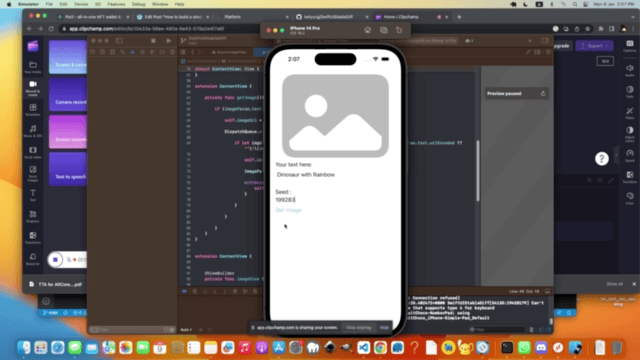This screenshot has width=640, height=360.
Task: Open the Debug menu
Action: click(x=138, y=4)
